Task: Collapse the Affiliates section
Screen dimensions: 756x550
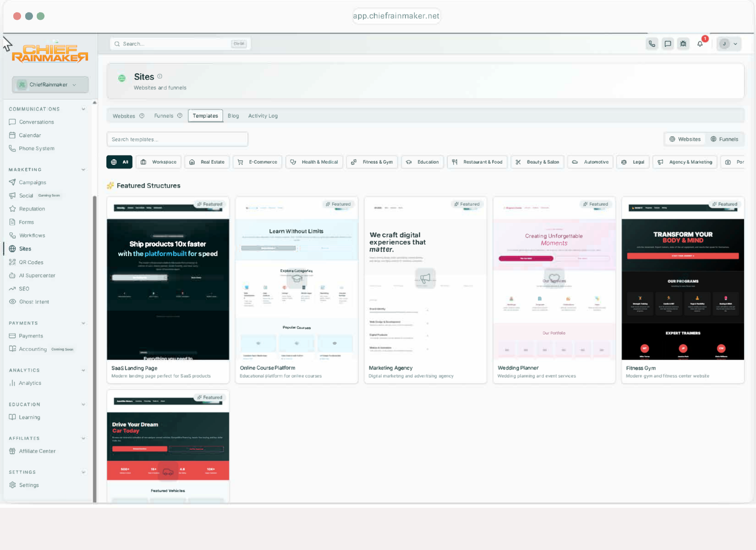Action: coord(83,438)
